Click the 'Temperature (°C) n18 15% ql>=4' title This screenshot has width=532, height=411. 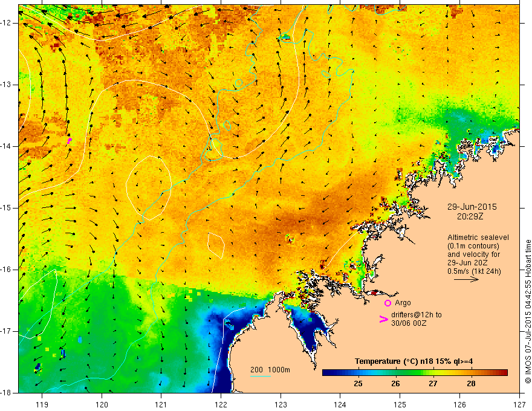(414, 361)
